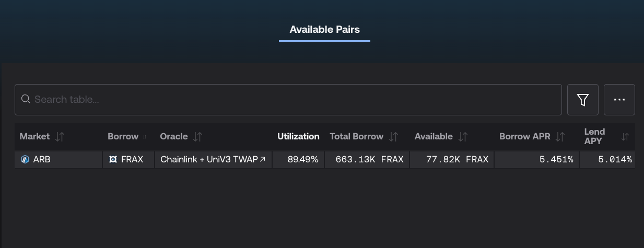Click the FRAX token logo icon

tap(113, 159)
